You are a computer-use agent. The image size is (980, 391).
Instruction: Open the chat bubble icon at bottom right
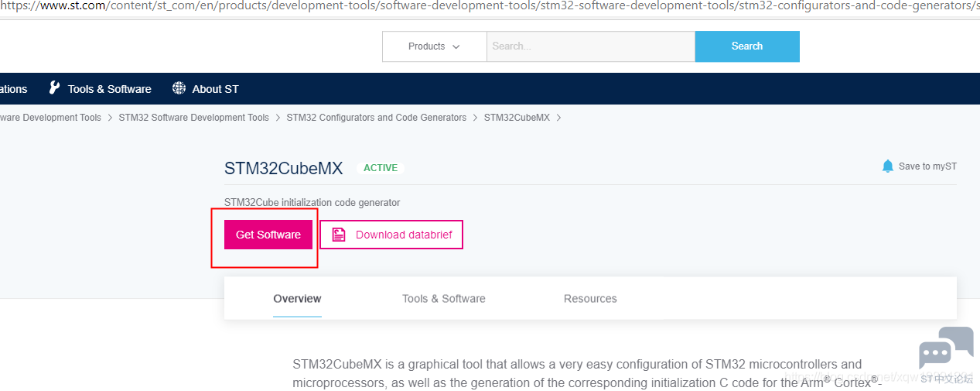coord(946,348)
